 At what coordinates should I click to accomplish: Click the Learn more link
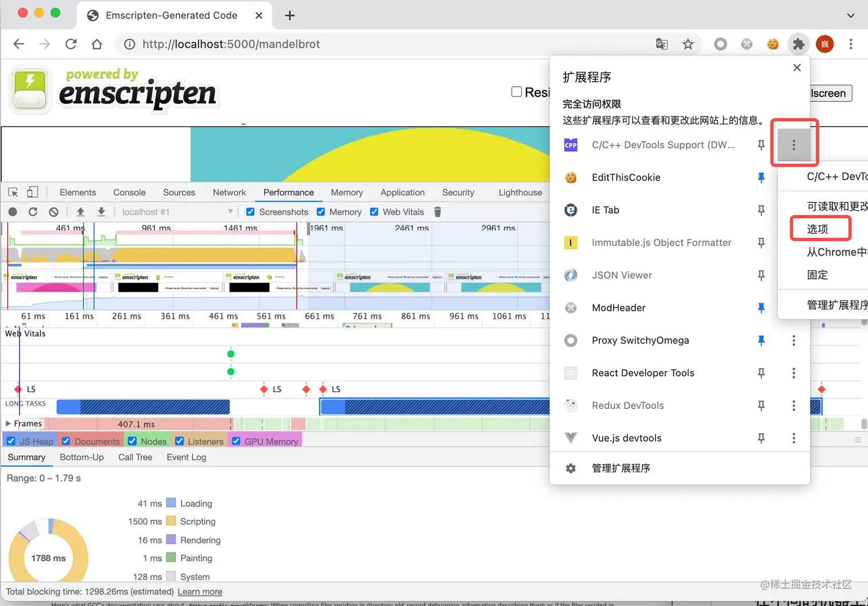(200, 592)
